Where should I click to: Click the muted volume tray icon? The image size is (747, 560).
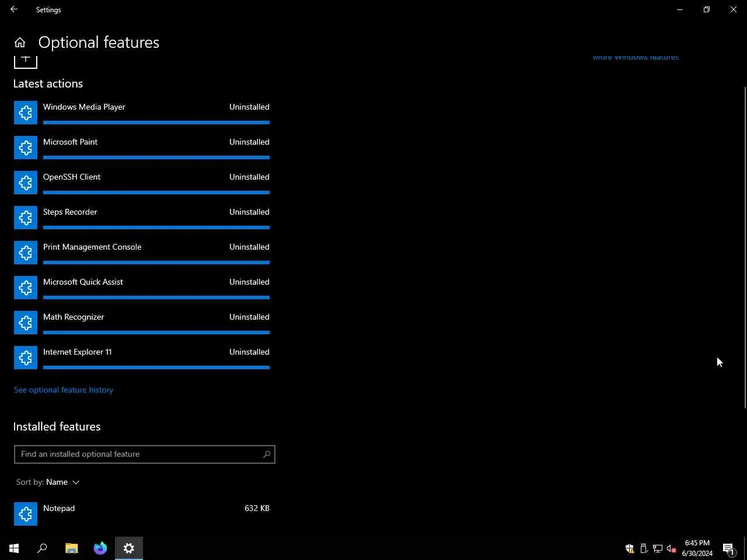[x=672, y=548]
